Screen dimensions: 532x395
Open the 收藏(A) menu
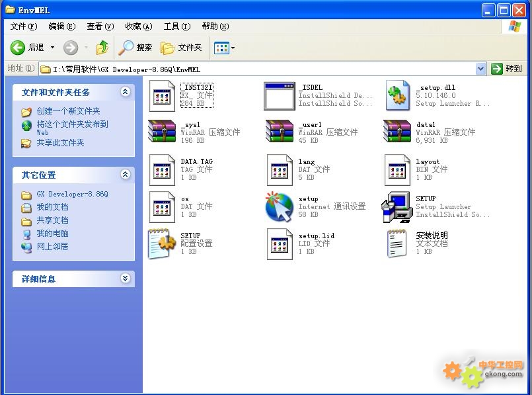click(139, 26)
